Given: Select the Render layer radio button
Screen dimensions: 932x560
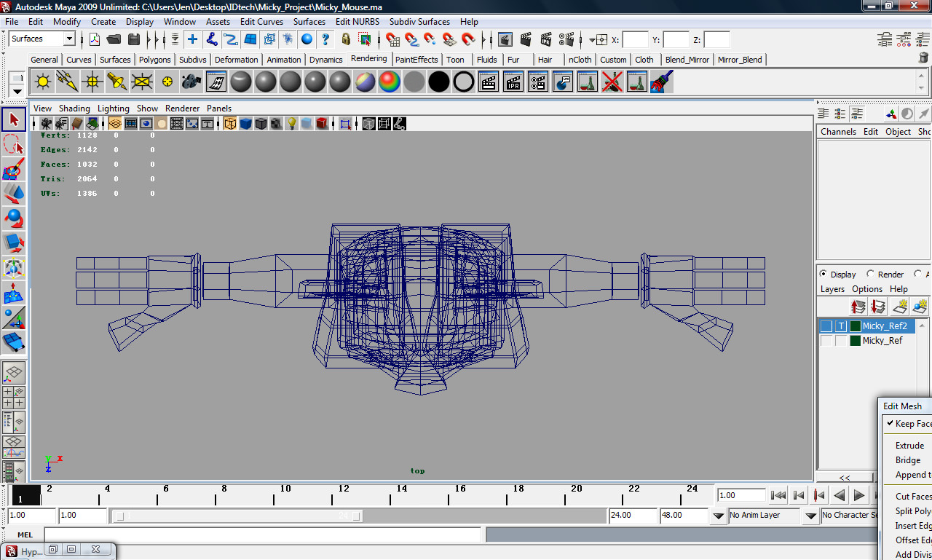Looking at the screenshot, I should click(870, 275).
